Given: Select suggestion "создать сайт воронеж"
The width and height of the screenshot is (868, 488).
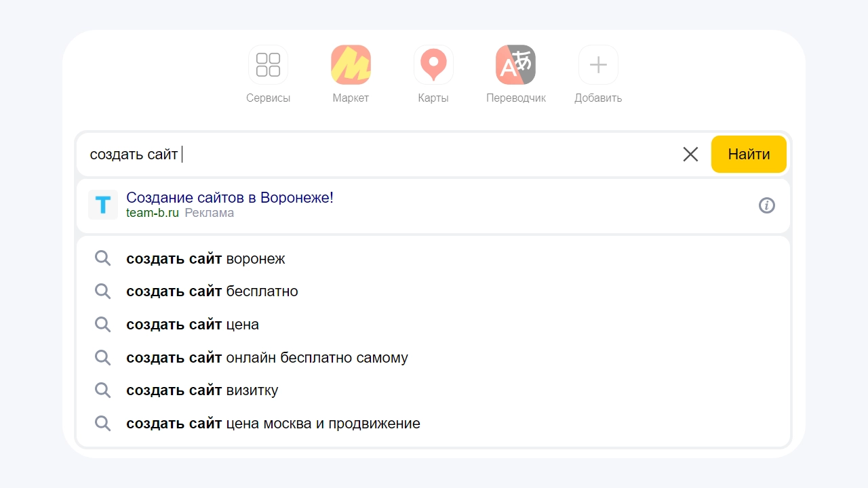Looking at the screenshot, I should pyautogui.click(x=205, y=259).
